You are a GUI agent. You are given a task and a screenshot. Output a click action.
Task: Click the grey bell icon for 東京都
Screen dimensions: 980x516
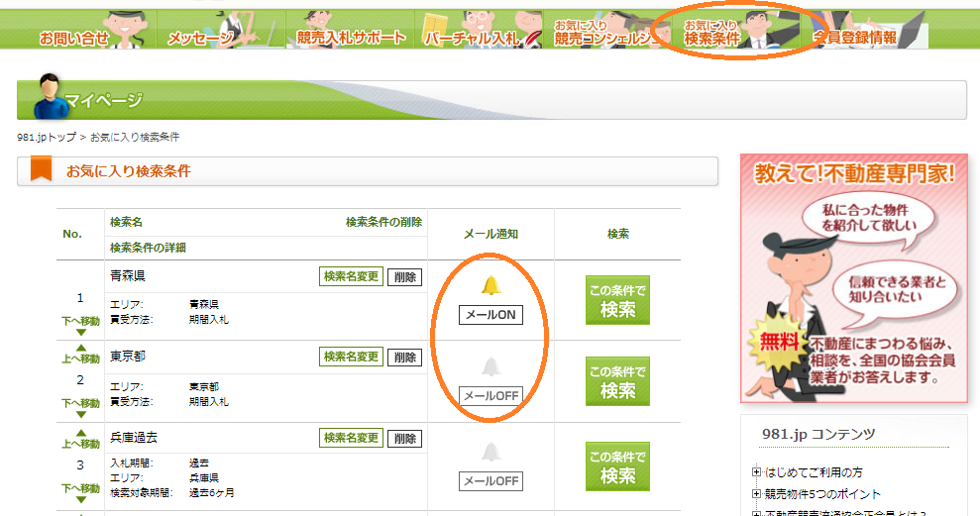(491, 366)
